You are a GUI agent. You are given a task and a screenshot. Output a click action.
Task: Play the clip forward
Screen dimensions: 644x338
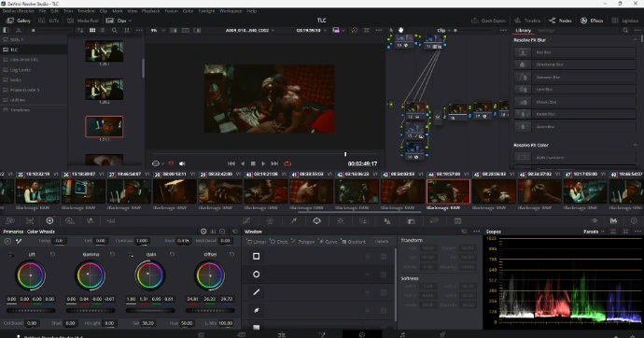(263, 163)
